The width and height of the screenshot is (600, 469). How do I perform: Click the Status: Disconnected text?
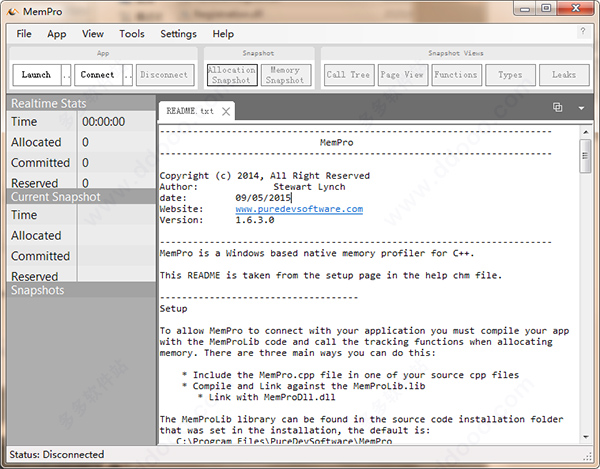click(x=57, y=454)
